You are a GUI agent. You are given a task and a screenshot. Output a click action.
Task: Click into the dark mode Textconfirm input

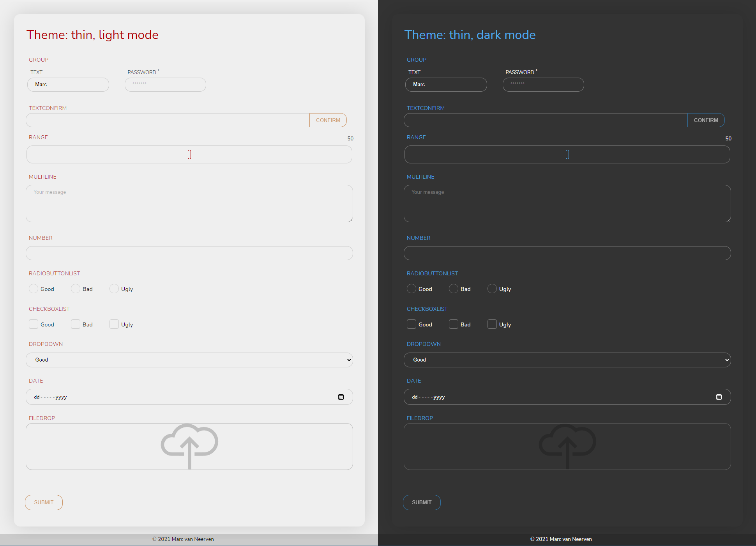546,120
